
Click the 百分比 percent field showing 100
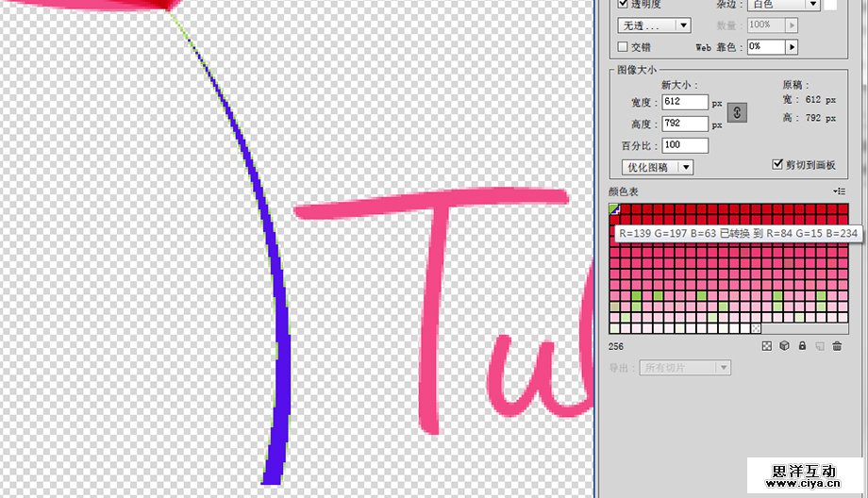point(685,145)
